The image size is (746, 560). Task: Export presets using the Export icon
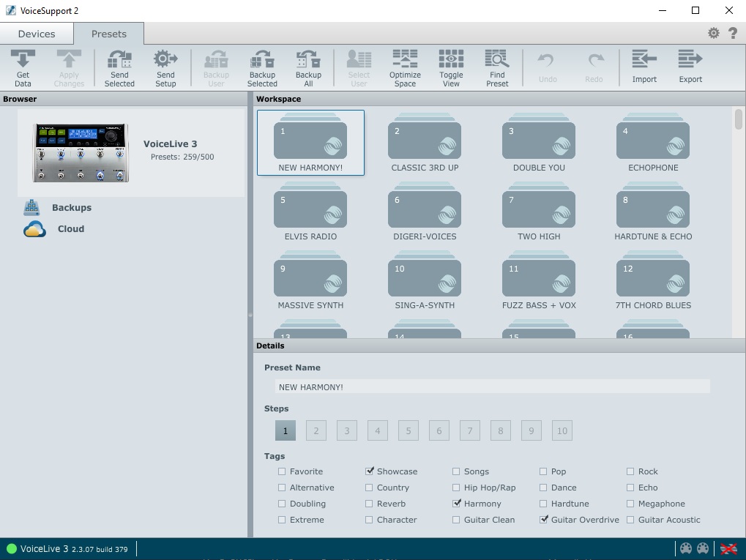pos(690,67)
